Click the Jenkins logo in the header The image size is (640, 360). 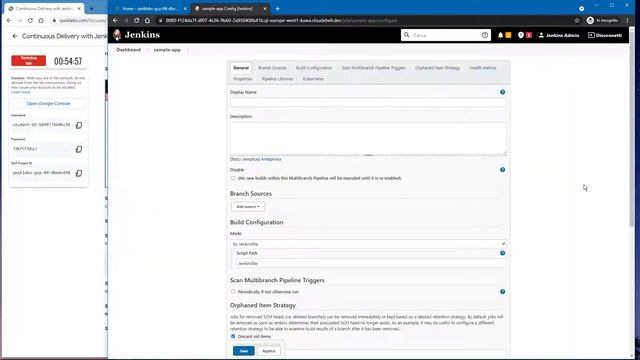[137, 35]
